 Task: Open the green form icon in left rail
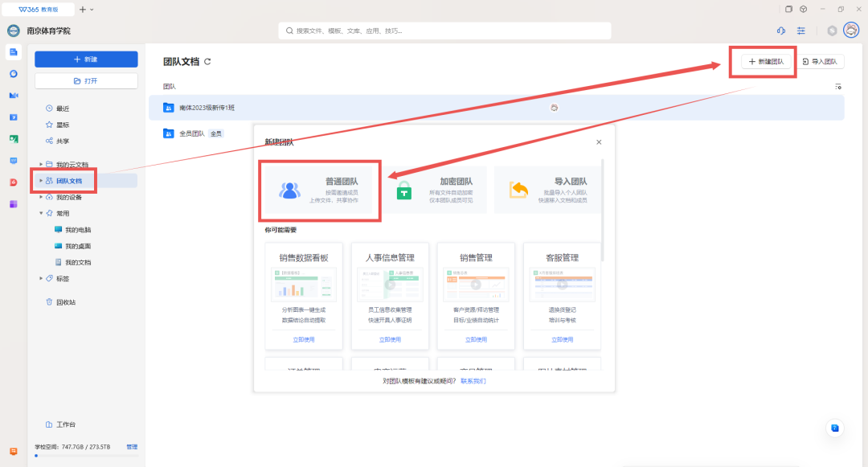click(14, 139)
